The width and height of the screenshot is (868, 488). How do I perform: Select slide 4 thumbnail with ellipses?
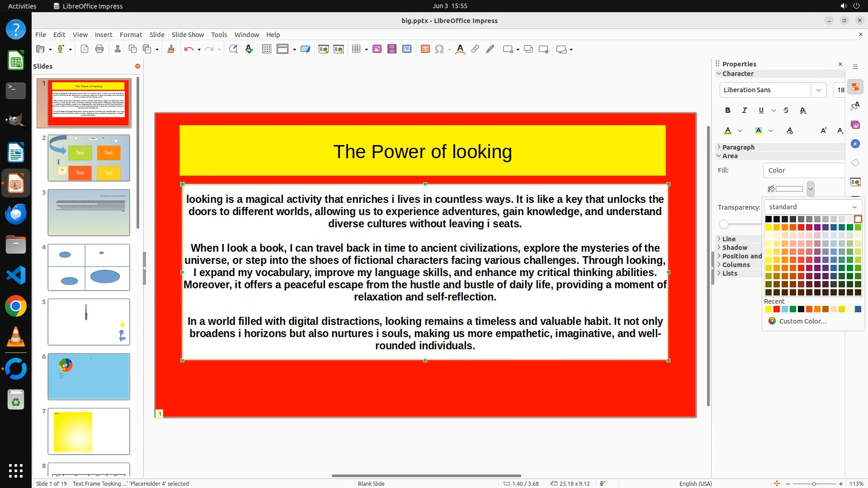(89, 267)
